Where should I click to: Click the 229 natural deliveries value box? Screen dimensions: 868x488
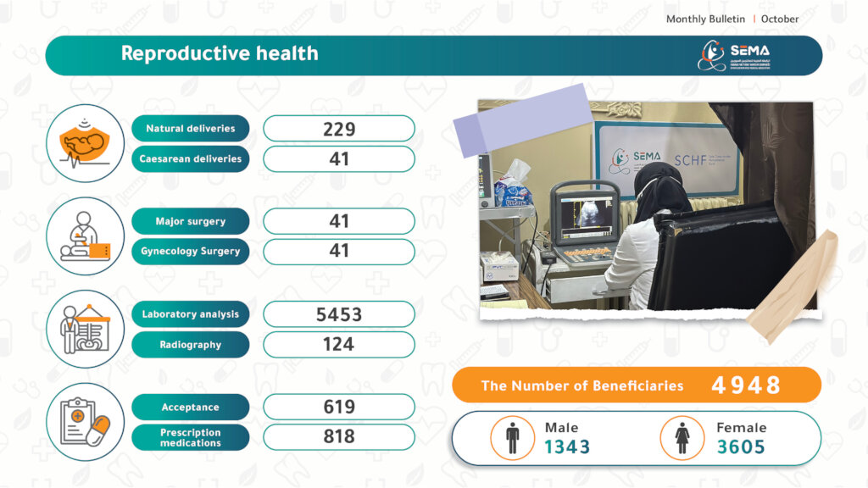[339, 129]
